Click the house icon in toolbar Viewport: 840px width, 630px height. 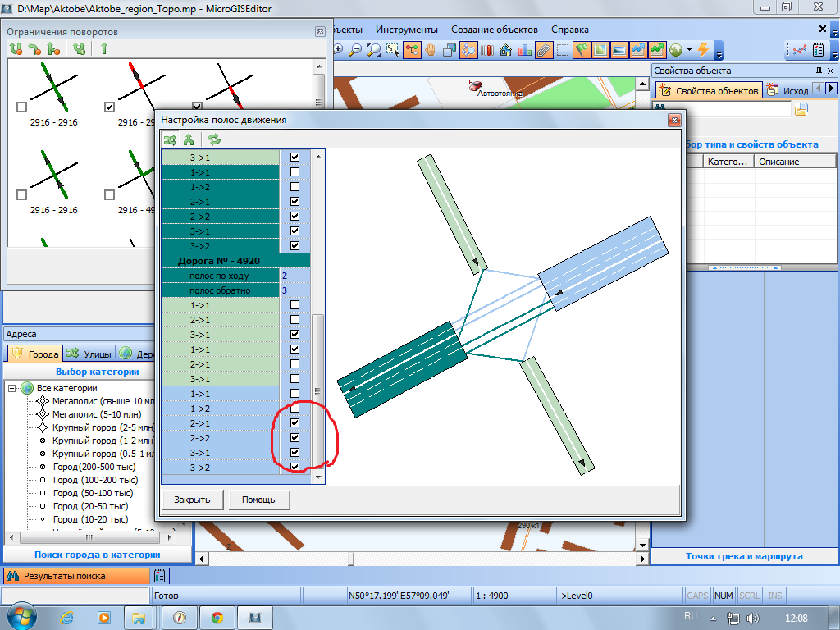(x=505, y=50)
